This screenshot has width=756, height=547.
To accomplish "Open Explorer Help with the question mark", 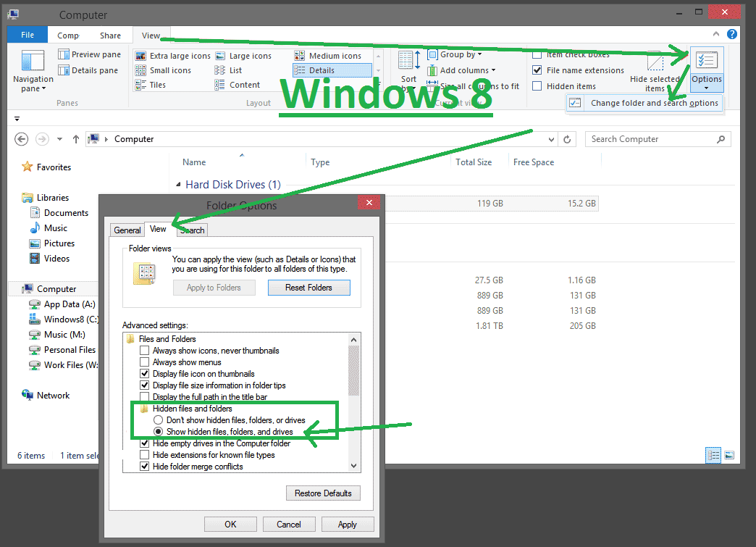I will point(732,34).
